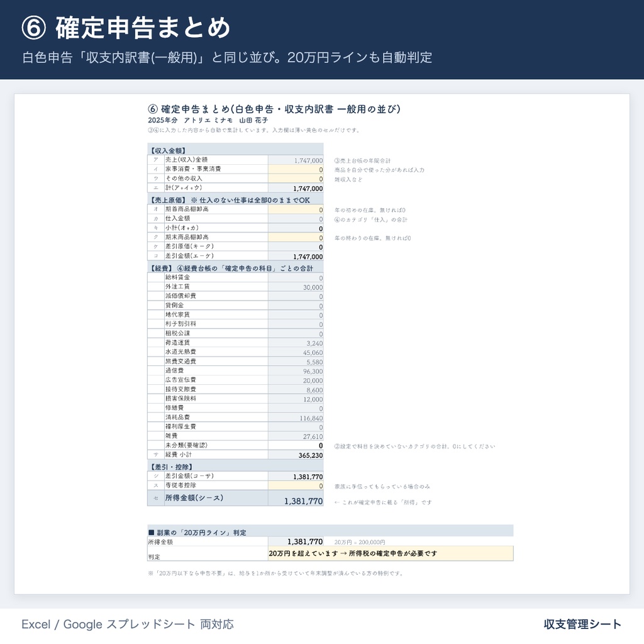Click the 差引金額(コ−サ) value 1,381,770

[308, 477]
